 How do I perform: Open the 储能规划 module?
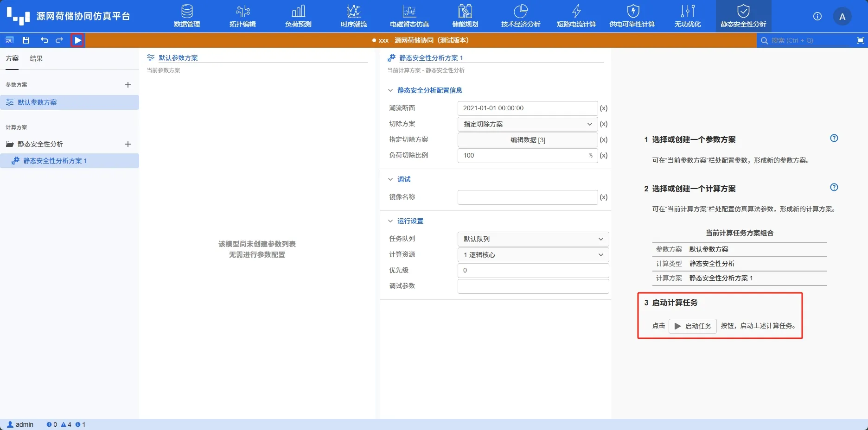(x=465, y=16)
